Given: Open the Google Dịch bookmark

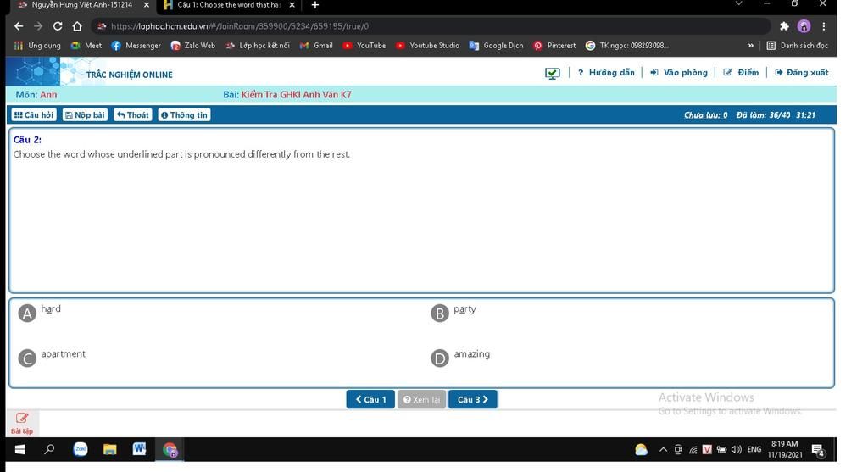Looking at the screenshot, I should pos(496,46).
